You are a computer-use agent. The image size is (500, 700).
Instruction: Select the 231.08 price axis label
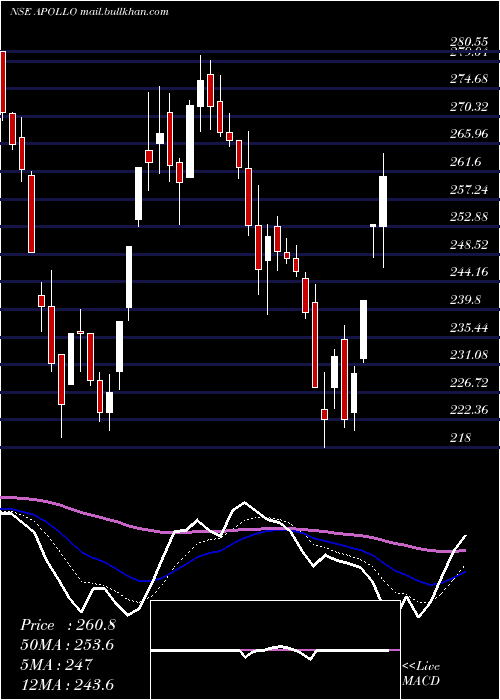coord(469,355)
